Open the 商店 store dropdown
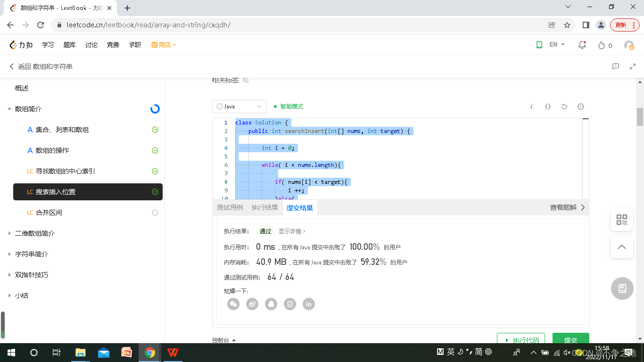The height and width of the screenshot is (362, 644). point(164,45)
